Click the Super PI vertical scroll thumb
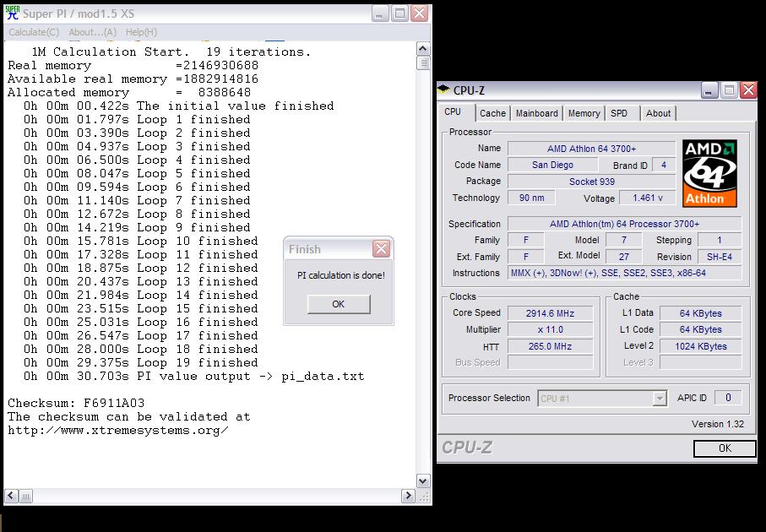Image resolution: width=766 pixels, height=532 pixels. (x=423, y=63)
